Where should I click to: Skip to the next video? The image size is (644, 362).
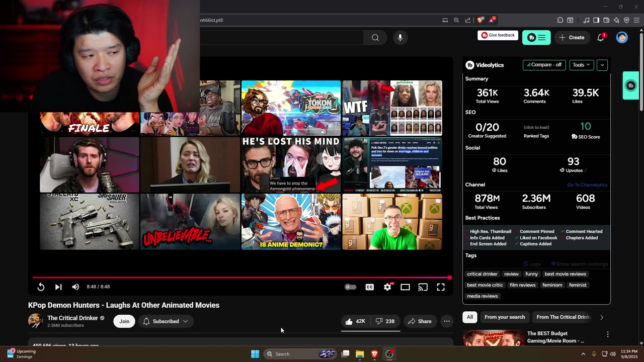click(x=58, y=287)
